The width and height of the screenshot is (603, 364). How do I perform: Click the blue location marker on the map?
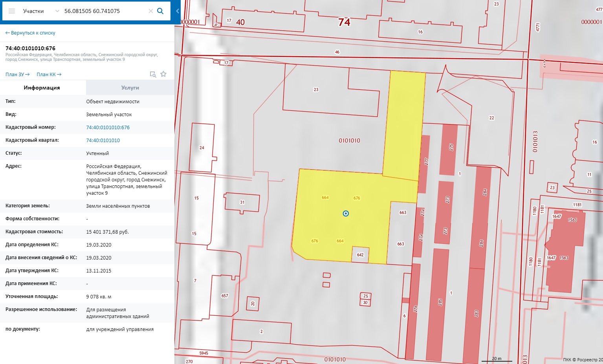pyautogui.click(x=346, y=214)
